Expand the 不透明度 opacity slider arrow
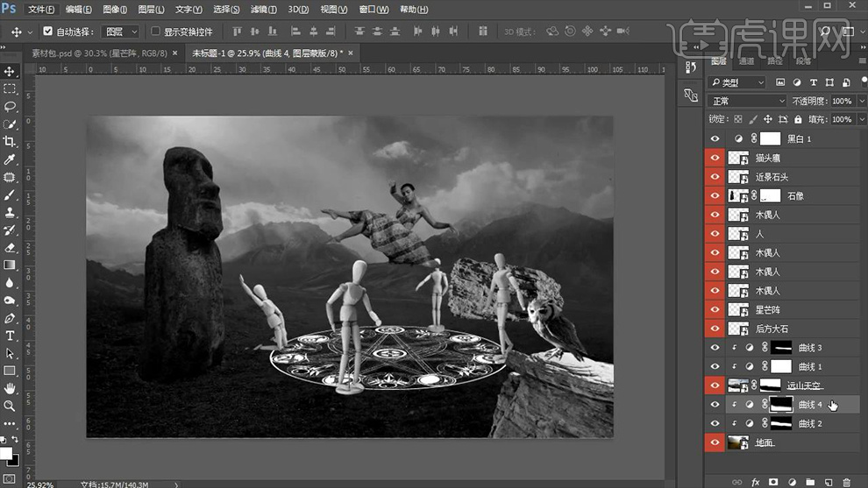This screenshot has height=488, width=868. [861, 102]
